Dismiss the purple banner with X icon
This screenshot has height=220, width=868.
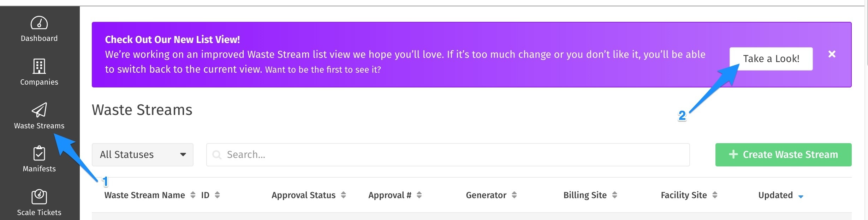tap(832, 54)
